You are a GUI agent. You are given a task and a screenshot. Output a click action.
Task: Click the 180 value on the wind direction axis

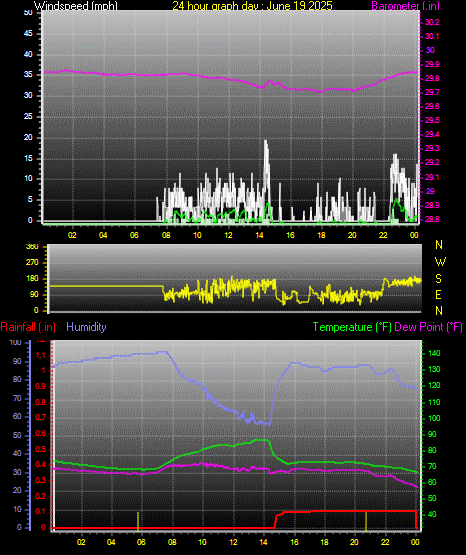coord(32,279)
